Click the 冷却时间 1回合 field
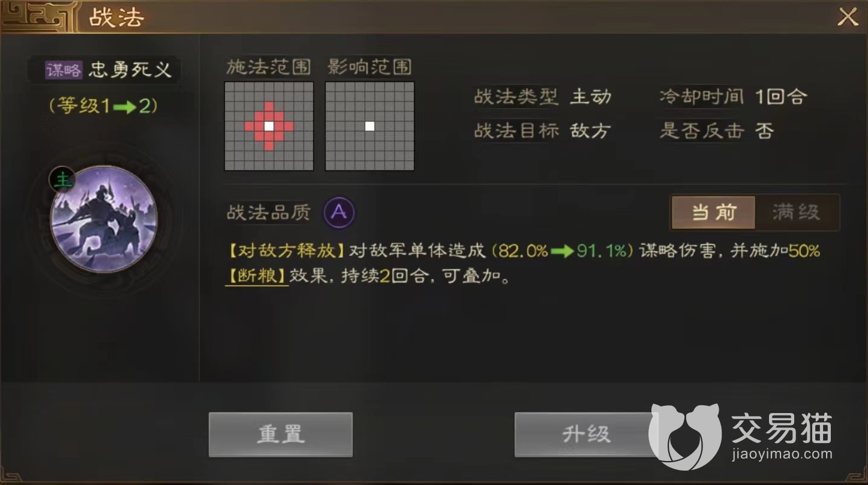The height and width of the screenshot is (485, 868). coord(734,97)
